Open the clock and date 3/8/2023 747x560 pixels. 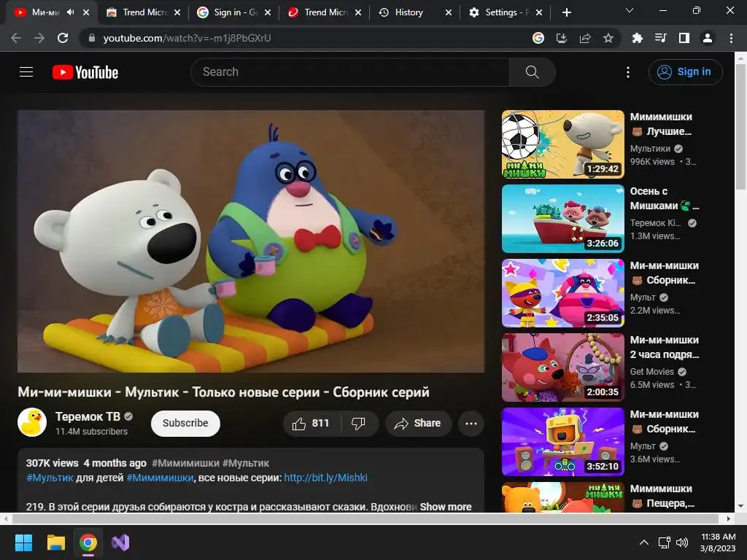click(718, 542)
